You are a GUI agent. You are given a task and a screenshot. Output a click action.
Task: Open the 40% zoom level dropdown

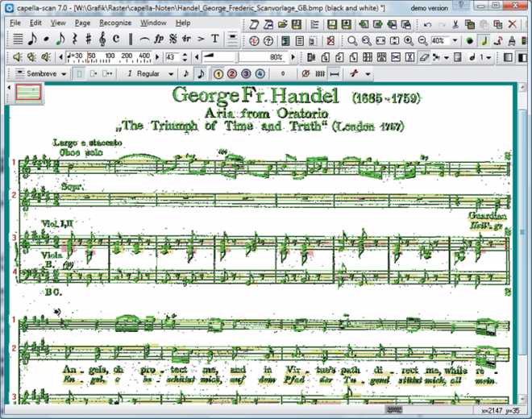(x=455, y=41)
